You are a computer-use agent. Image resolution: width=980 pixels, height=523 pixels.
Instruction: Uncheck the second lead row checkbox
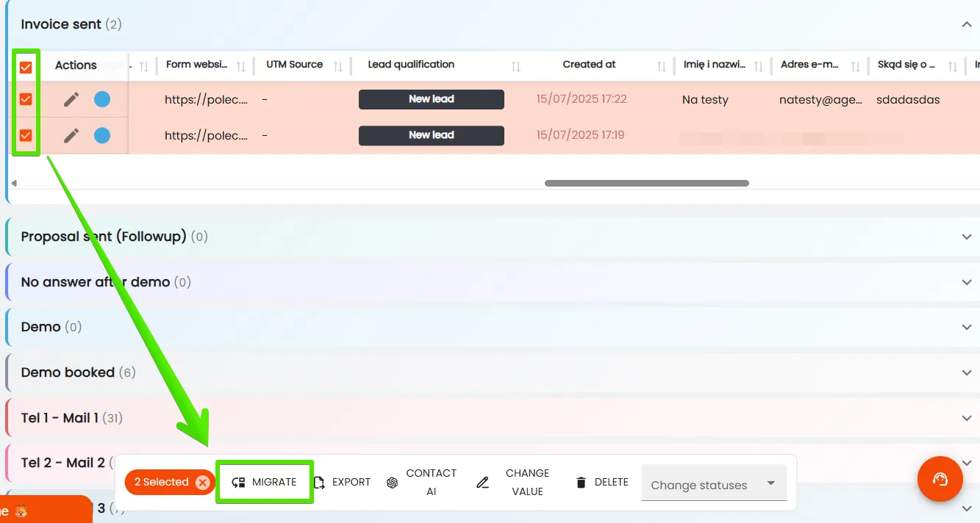tap(26, 135)
